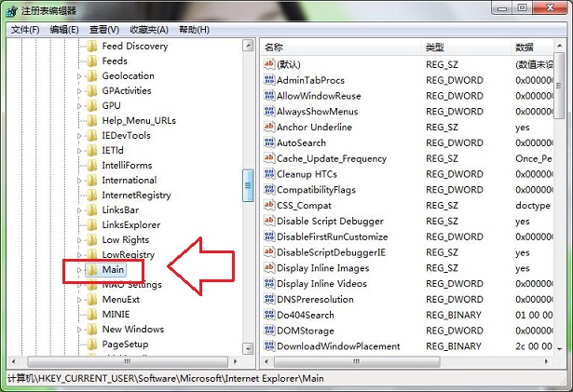Click the Main folder icon

pos(92,270)
